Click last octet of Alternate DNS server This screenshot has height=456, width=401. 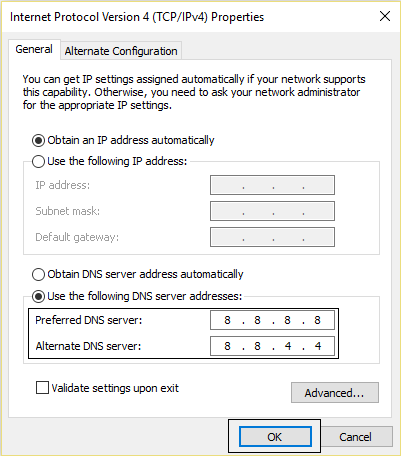318,346
